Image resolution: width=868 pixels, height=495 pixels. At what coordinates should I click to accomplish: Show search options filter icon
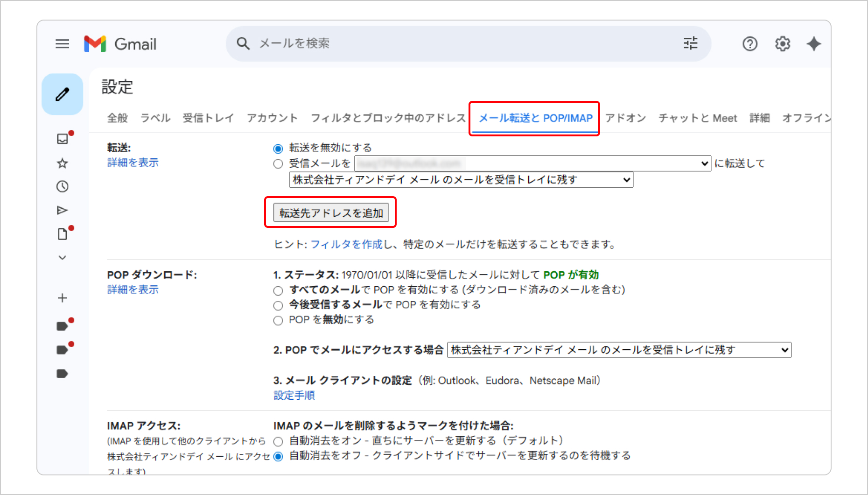690,43
